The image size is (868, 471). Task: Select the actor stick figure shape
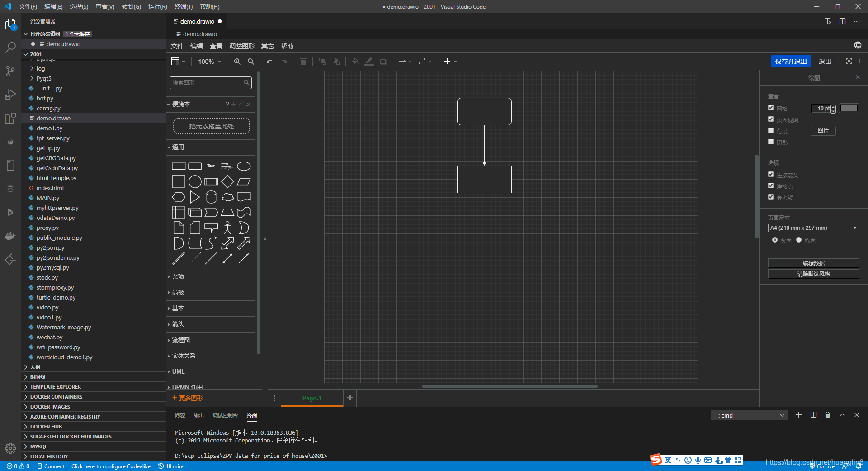(x=227, y=228)
